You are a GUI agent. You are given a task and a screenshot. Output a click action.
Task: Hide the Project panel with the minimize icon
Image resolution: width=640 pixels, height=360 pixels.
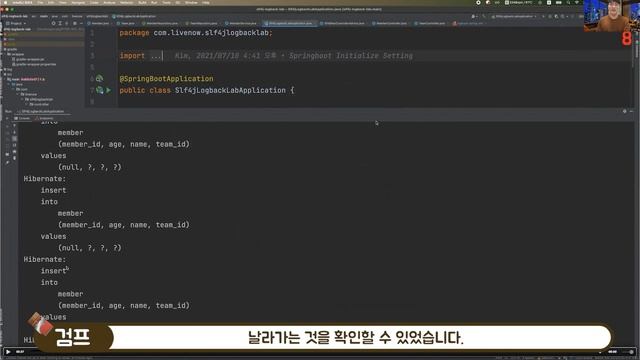(x=81, y=23)
